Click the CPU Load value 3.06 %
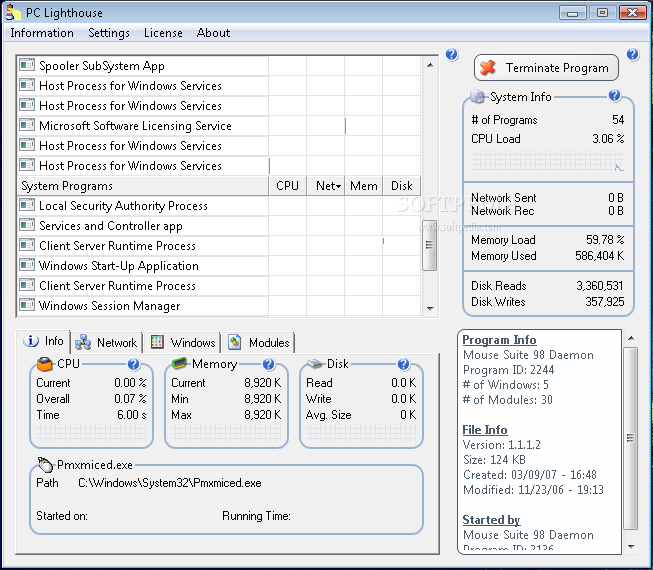 click(608, 139)
